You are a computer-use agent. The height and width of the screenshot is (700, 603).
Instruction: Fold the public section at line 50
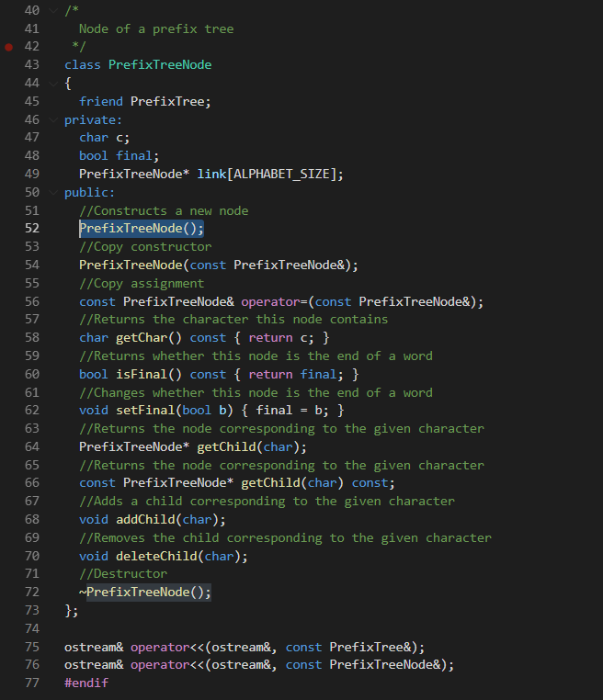(x=53, y=192)
